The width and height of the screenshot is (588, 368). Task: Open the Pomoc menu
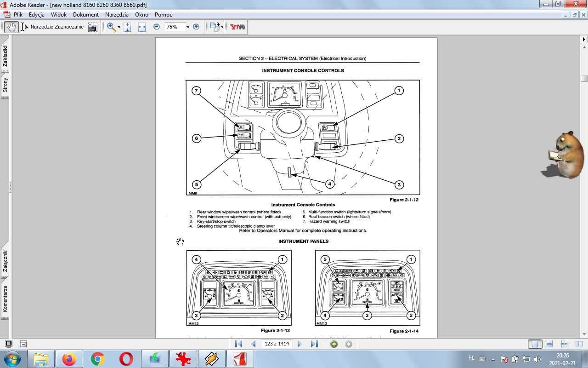tap(164, 15)
